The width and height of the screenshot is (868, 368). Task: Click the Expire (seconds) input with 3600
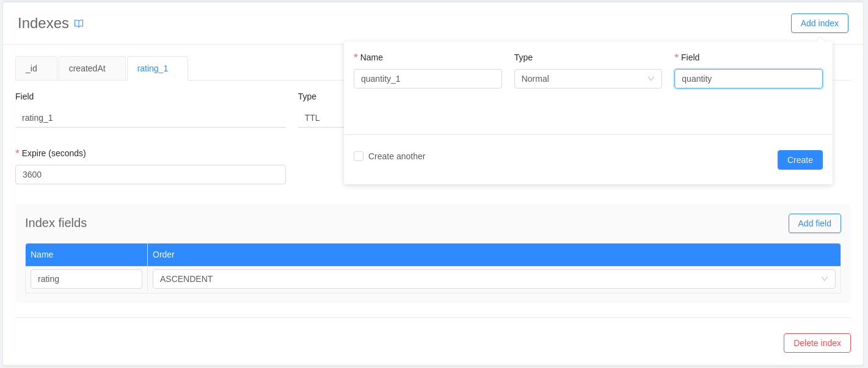pos(150,175)
